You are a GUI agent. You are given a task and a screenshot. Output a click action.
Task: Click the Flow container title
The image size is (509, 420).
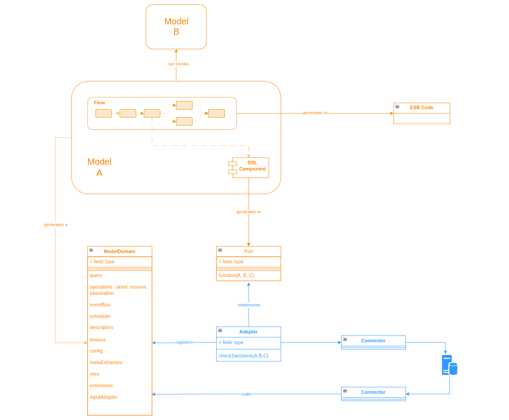coord(99,103)
